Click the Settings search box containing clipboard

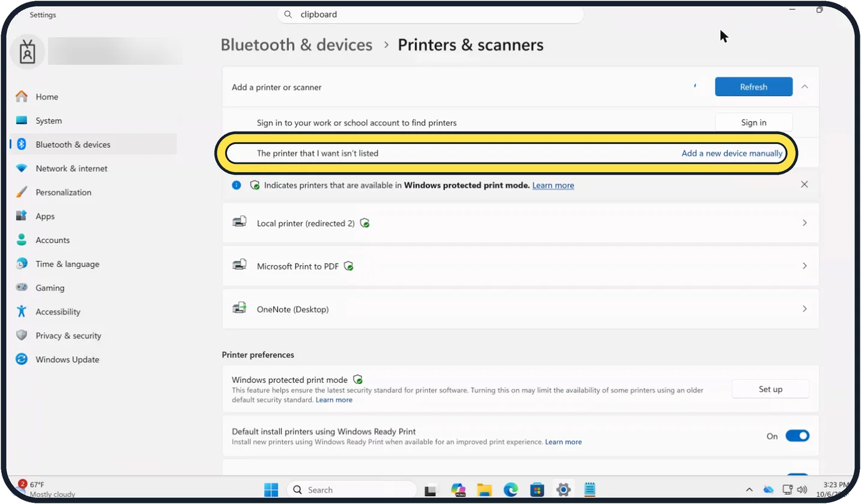pos(431,14)
